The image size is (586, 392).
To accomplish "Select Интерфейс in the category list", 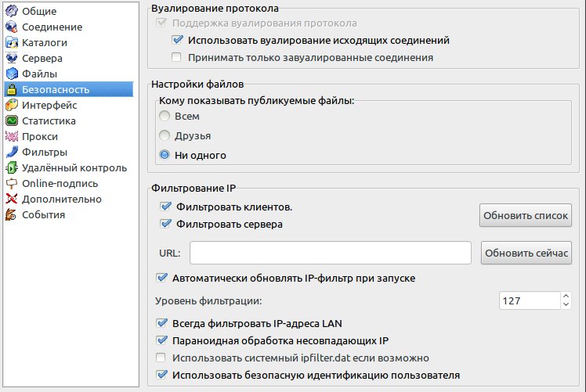I will coord(69,106).
